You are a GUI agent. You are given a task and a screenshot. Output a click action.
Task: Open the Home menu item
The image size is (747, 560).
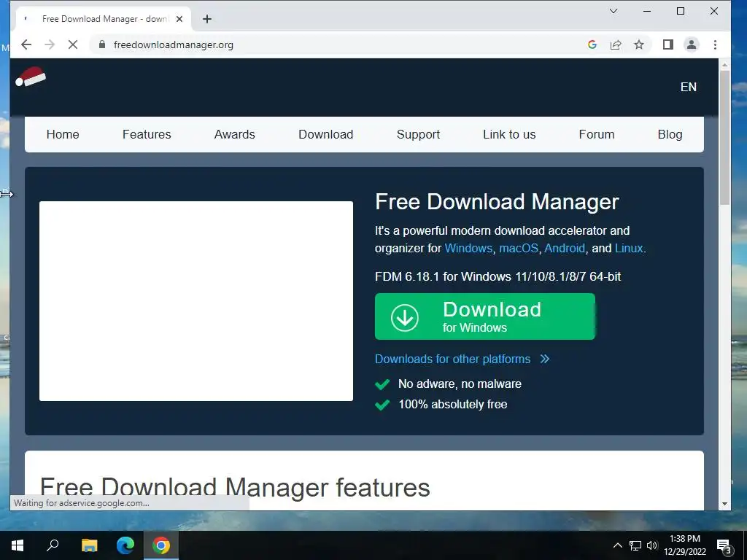(63, 134)
